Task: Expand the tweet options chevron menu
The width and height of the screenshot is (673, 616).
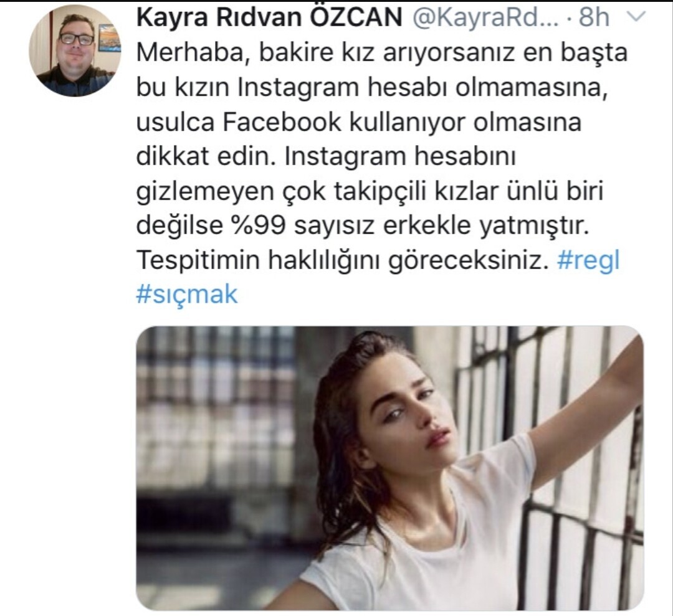Action: point(636,17)
